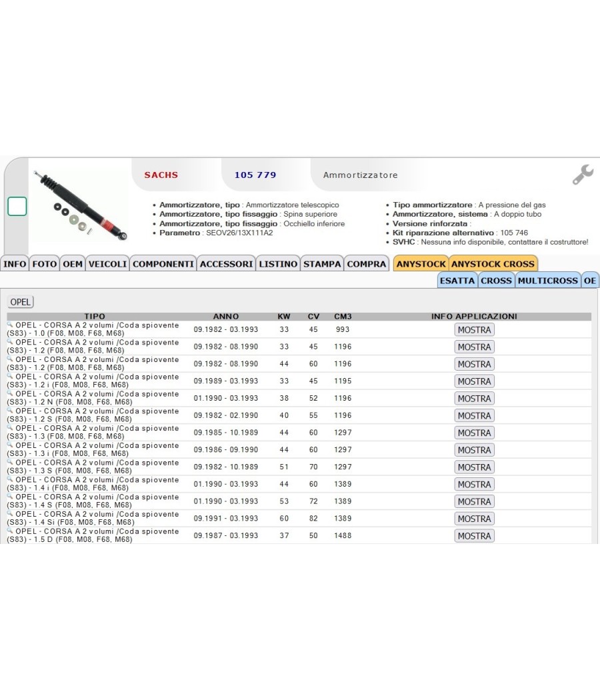This screenshot has height=700, width=600.
Task: Select the CROSS sub-tab
Action: point(497,281)
